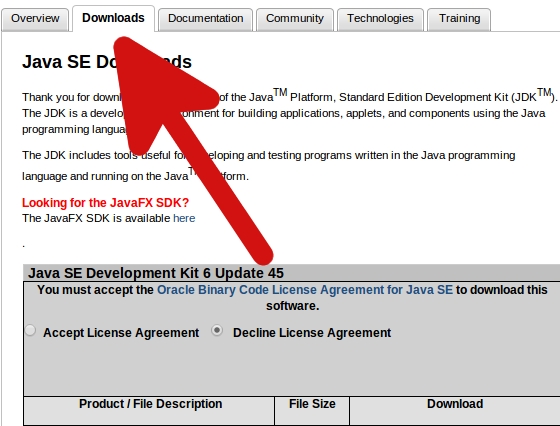This screenshot has width=560, height=426.
Task: Open the Downloads tab
Action: tap(114, 18)
